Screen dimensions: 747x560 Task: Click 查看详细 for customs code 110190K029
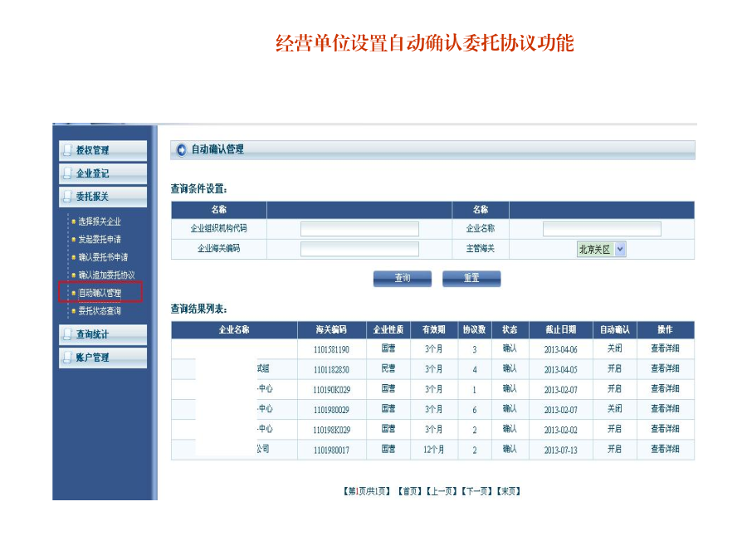tap(665, 388)
